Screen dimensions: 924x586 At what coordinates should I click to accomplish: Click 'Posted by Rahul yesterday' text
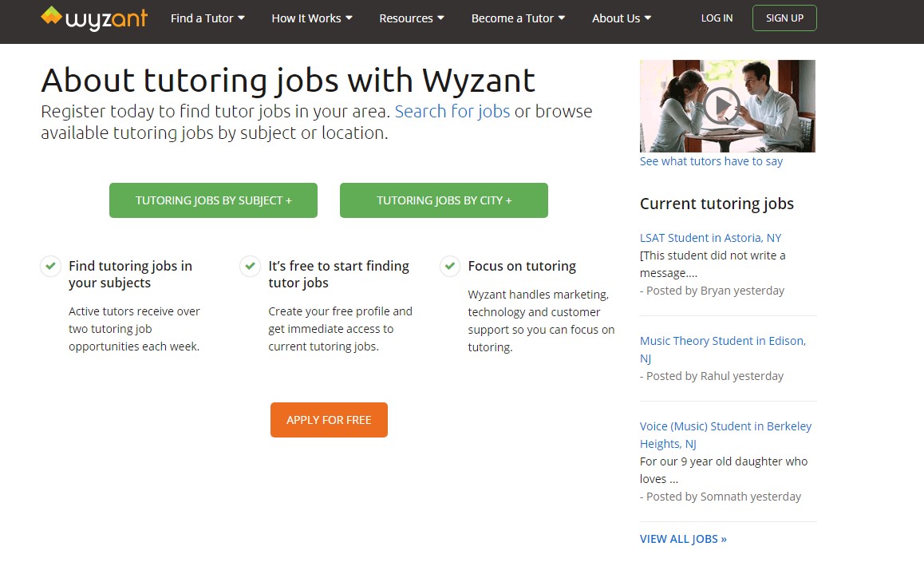click(711, 376)
